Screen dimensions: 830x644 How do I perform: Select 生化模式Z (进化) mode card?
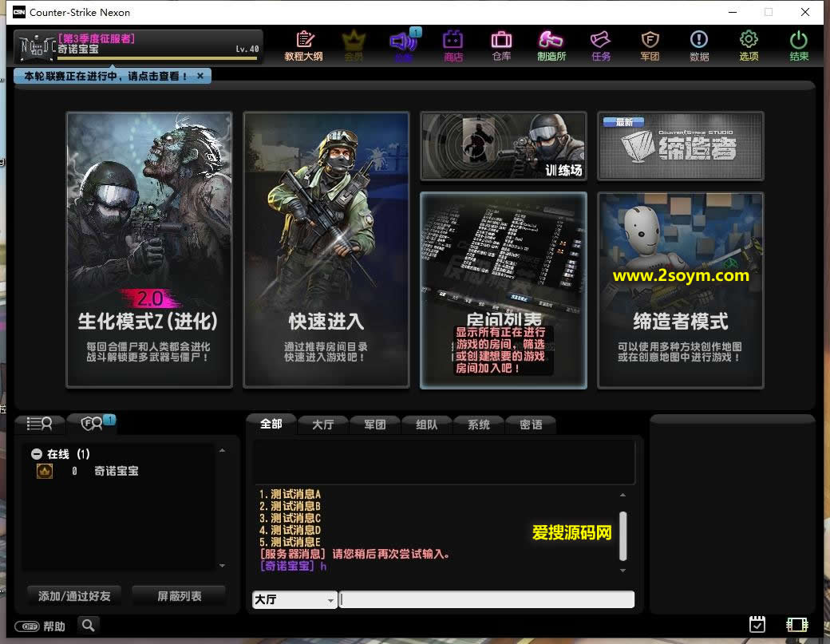point(148,249)
